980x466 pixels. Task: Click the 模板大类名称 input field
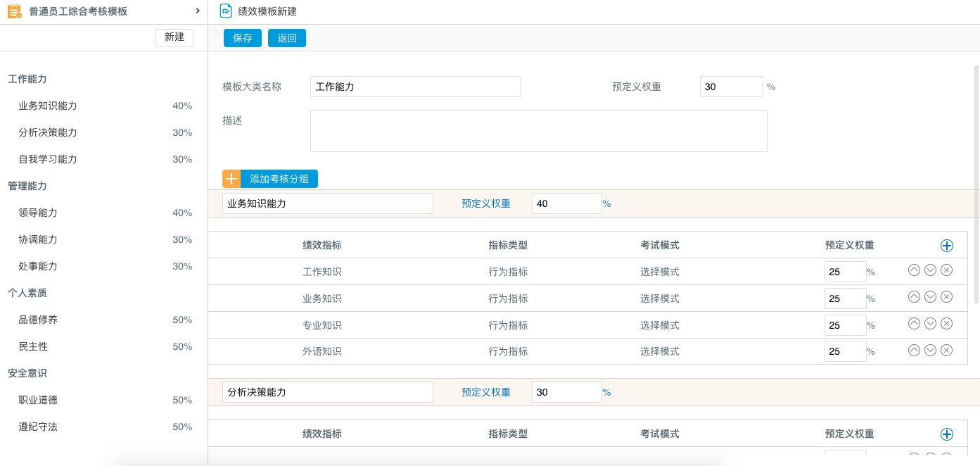click(415, 87)
